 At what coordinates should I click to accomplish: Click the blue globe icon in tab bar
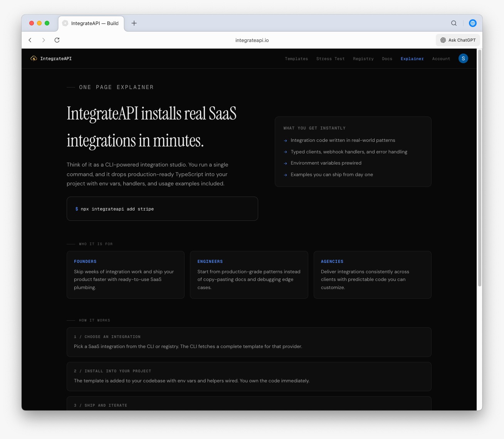point(472,23)
